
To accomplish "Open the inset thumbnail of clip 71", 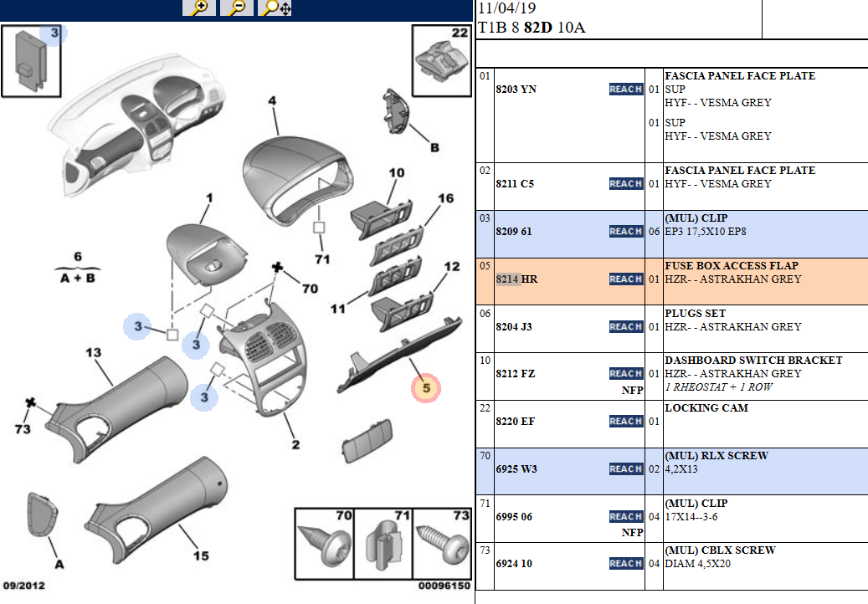I will coord(383,544).
